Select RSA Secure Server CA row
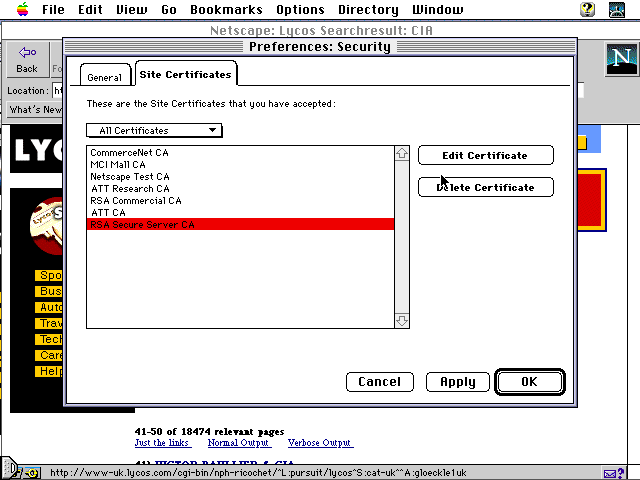The image size is (640, 480). (x=240, y=224)
